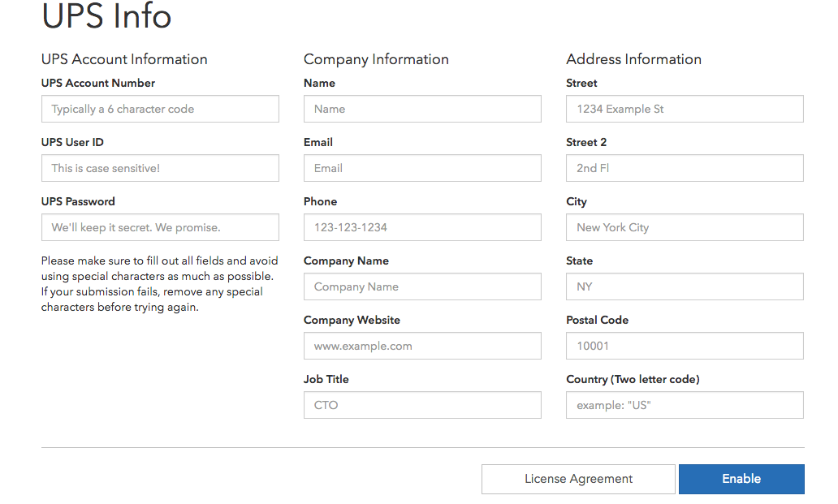Click the Postal Code label

click(x=597, y=321)
